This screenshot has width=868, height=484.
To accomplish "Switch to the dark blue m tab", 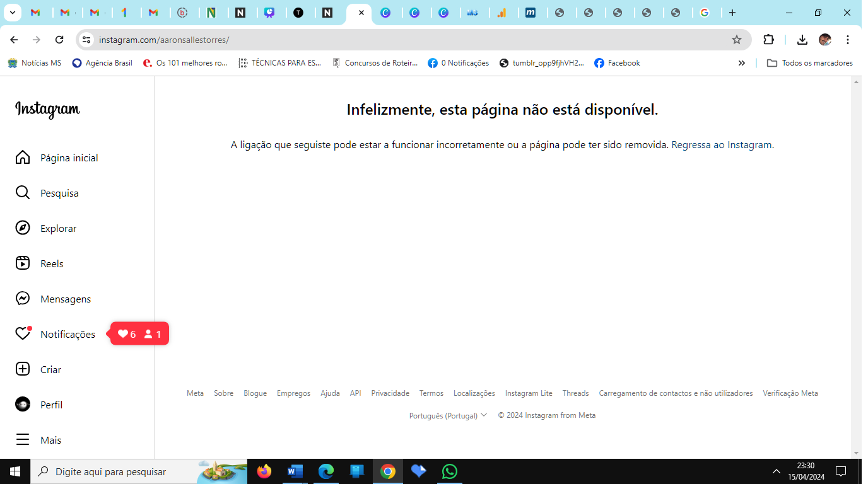I will pos(531,13).
